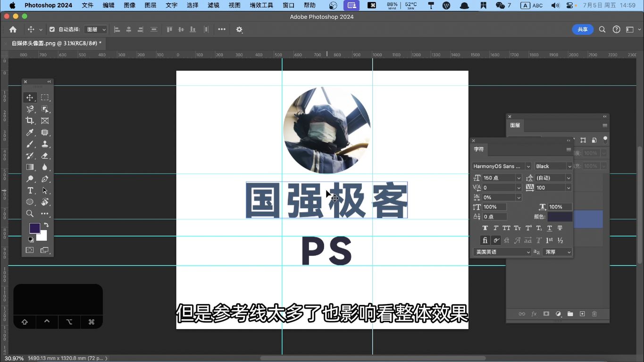Select the Brush tool
The width and height of the screenshot is (644, 362).
pyautogui.click(x=30, y=144)
